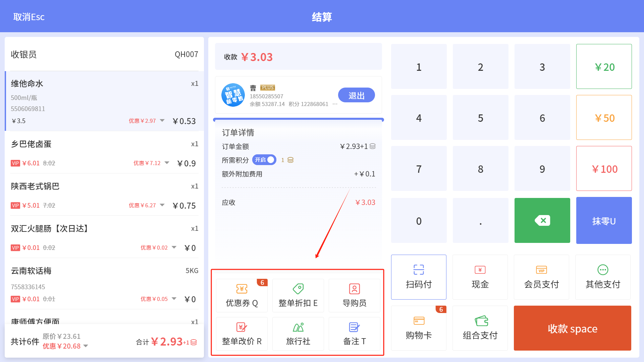
Task: Select the 维他命水 item row
Action: click(104, 101)
